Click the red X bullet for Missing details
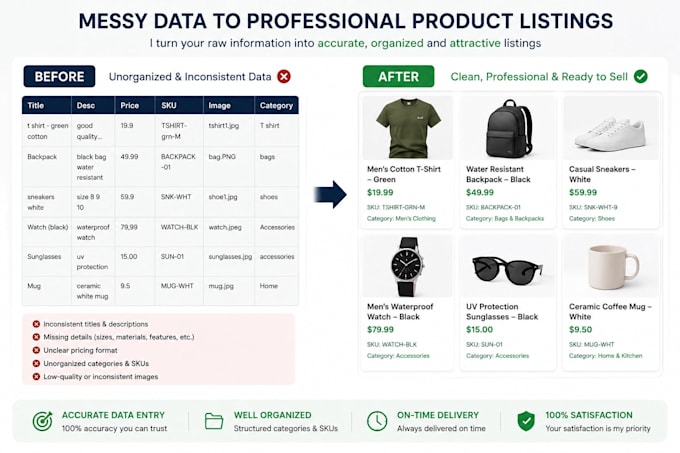Screen dimensions: 680x453 click(x=36, y=337)
